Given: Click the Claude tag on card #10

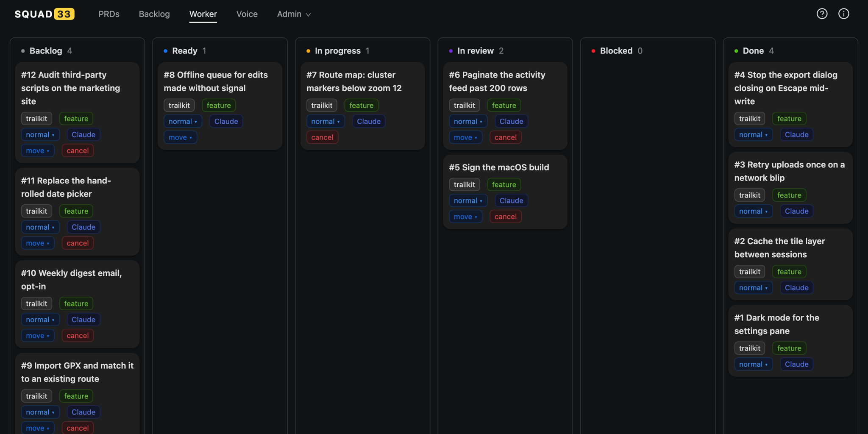Looking at the screenshot, I should point(83,320).
